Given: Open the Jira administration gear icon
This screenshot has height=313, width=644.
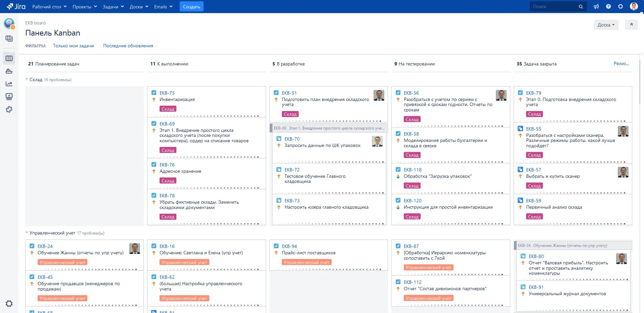Looking at the screenshot, I should pos(620,6).
